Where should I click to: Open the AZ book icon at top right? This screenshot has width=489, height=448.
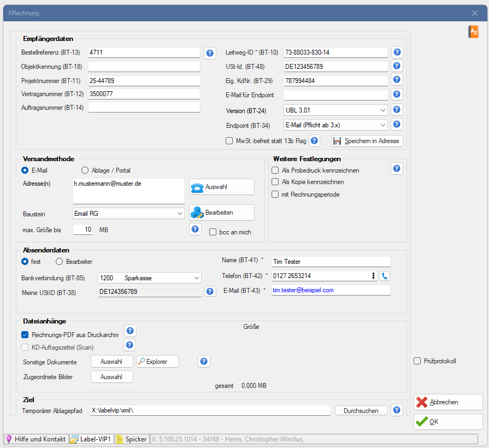click(473, 32)
